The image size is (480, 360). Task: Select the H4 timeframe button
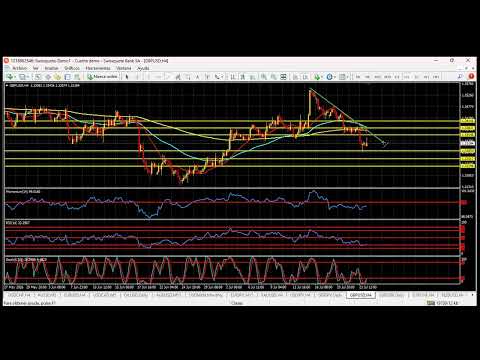pos(407,77)
